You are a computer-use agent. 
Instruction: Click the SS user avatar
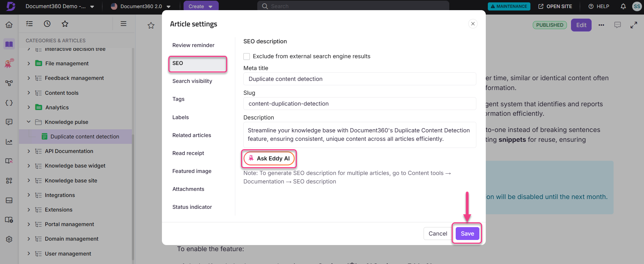click(x=637, y=6)
